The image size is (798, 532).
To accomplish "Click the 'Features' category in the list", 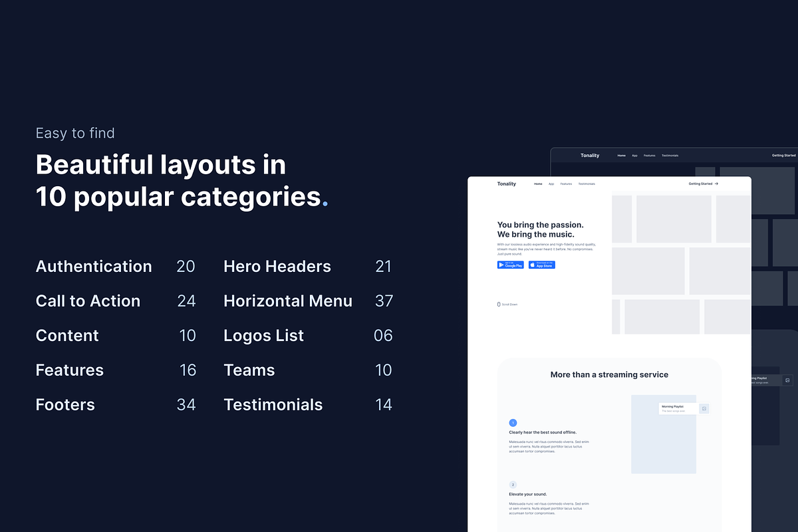I will tap(70, 370).
